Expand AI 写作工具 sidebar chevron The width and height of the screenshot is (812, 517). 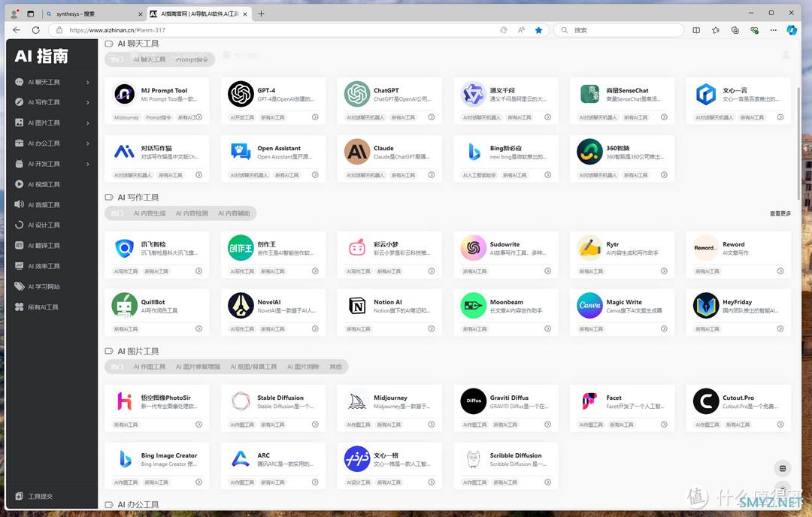[87, 102]
